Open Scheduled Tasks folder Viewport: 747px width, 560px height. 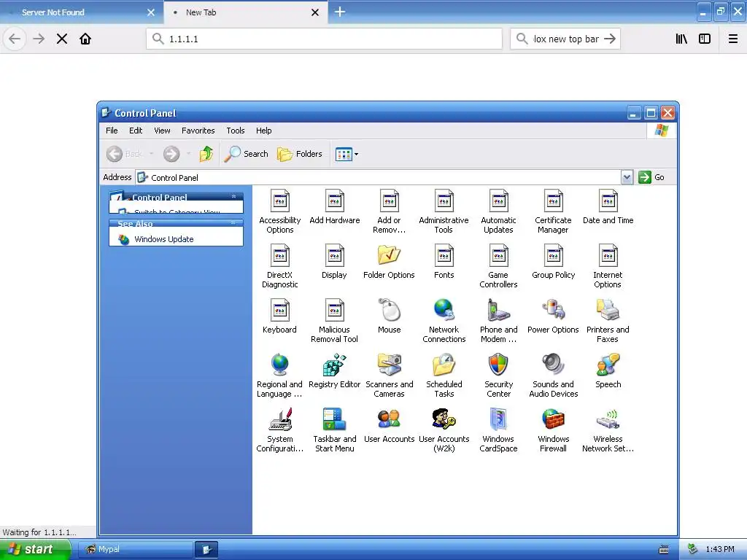pyautogui.click(x=444, y=376)
